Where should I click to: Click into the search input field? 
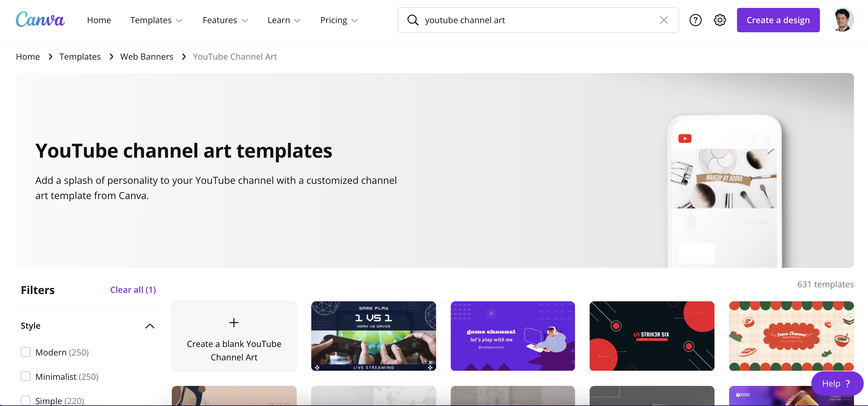click(x=539, y=20)
